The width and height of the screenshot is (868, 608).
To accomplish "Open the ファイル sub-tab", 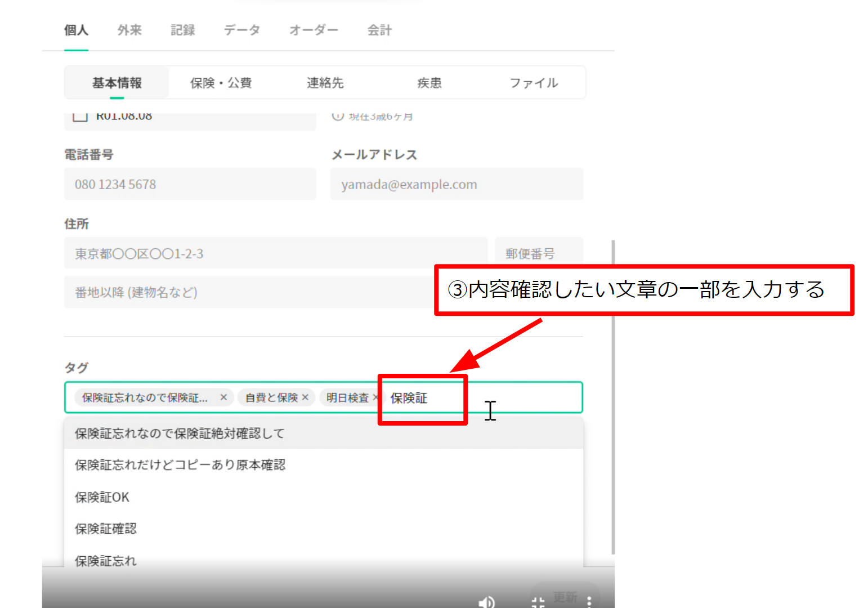I will [534, 83].
